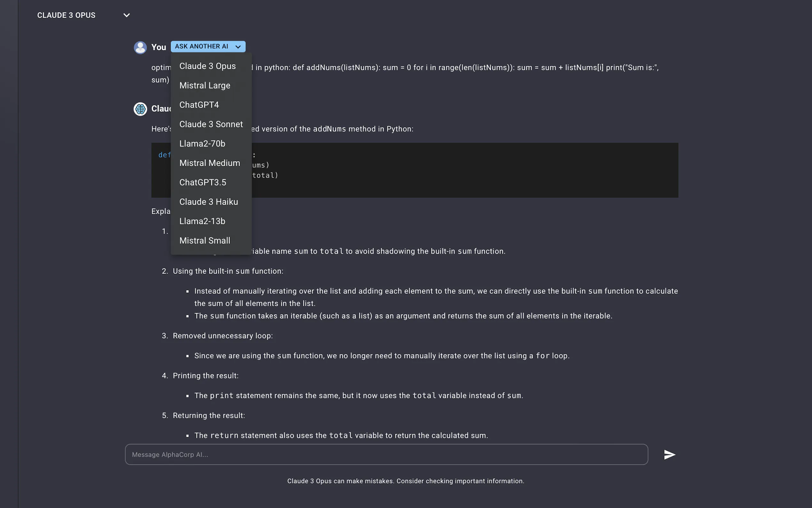Screen dimensions: 812x508
Task: Click the Claude 3 Opus disclaimer text
Action: tap(405, 481)
